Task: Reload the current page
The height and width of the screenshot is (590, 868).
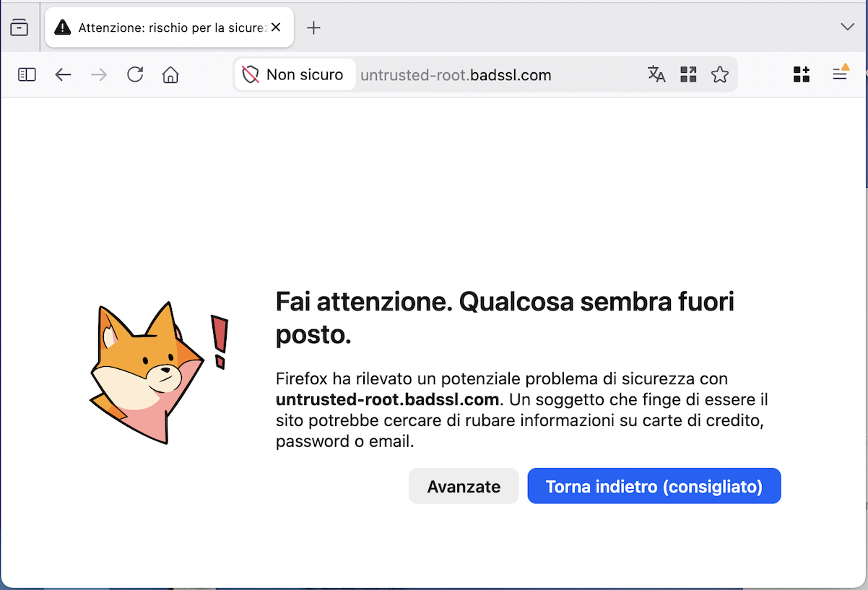Action: point(135,74)
